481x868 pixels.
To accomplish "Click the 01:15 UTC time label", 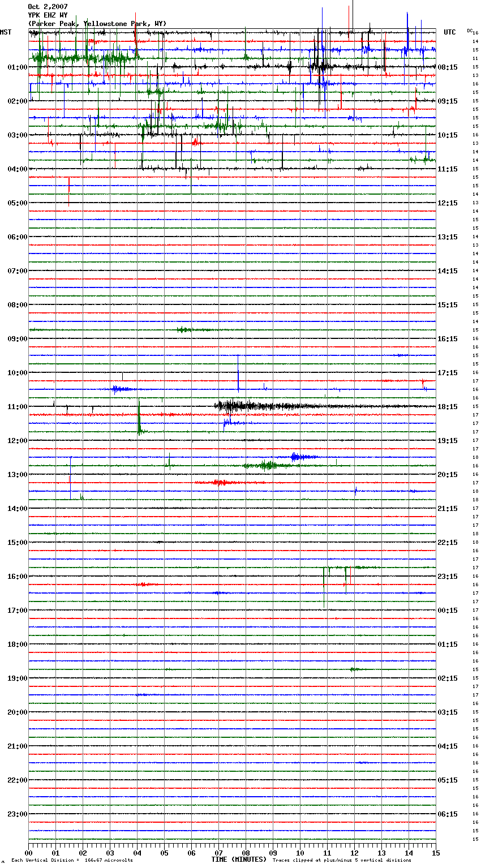I will point(448,644).
